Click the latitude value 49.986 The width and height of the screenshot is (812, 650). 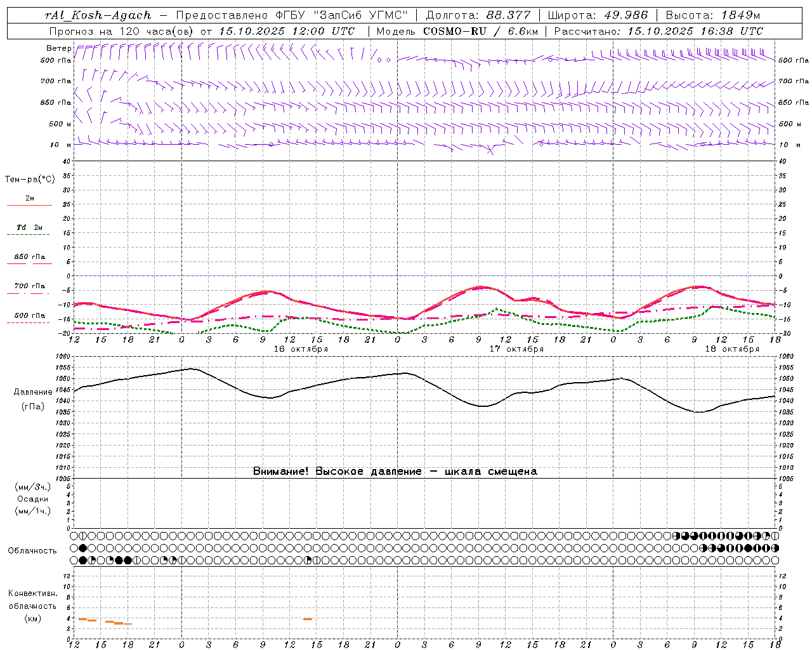point(625,15)
